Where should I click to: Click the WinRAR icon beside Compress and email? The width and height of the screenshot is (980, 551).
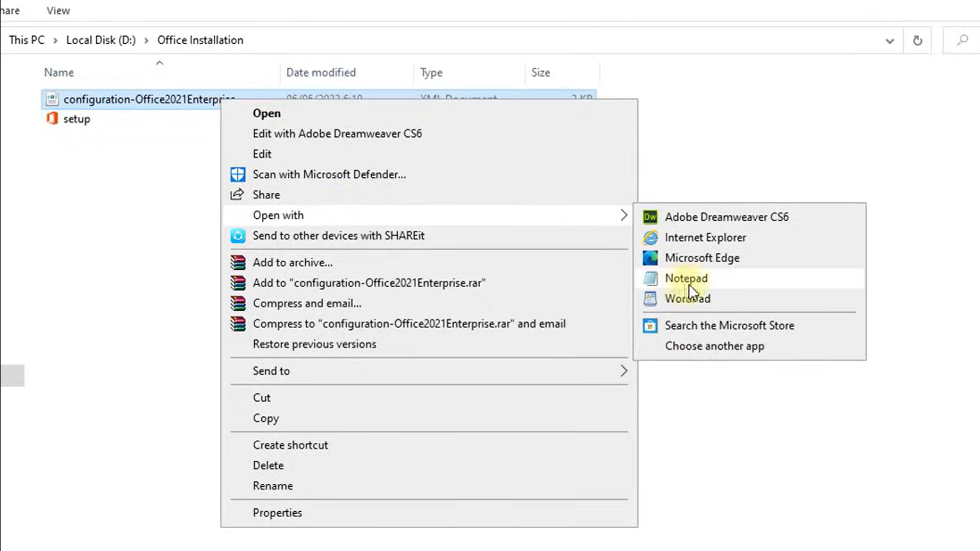(238, 303)
